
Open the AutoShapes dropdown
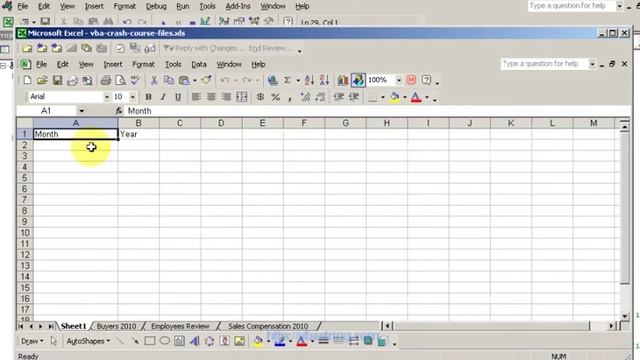88,341
